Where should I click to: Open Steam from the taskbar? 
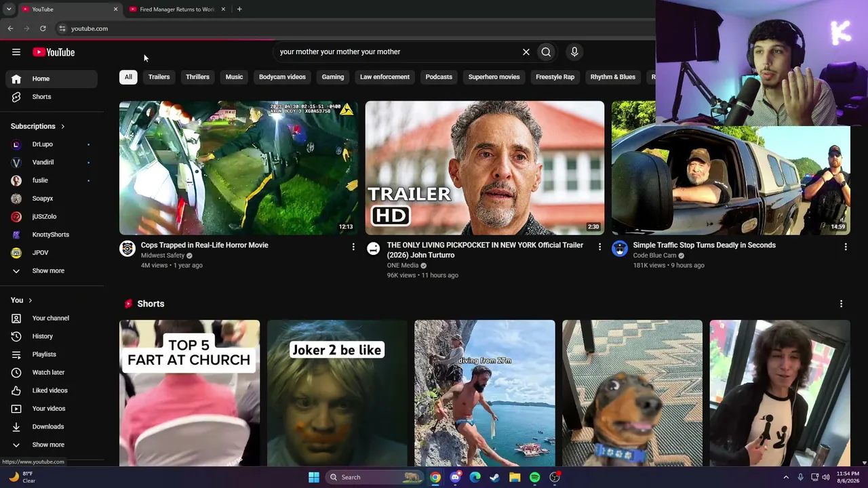tap(494, 477)
